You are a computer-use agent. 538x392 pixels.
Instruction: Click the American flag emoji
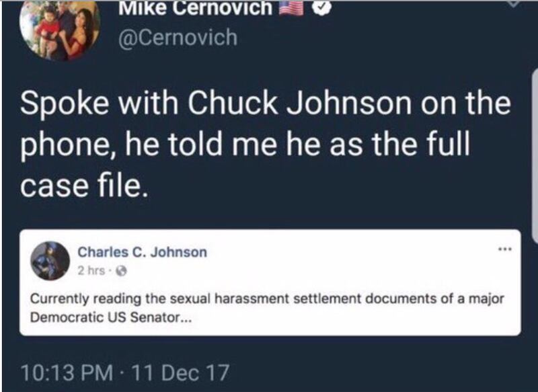point(291,9)
